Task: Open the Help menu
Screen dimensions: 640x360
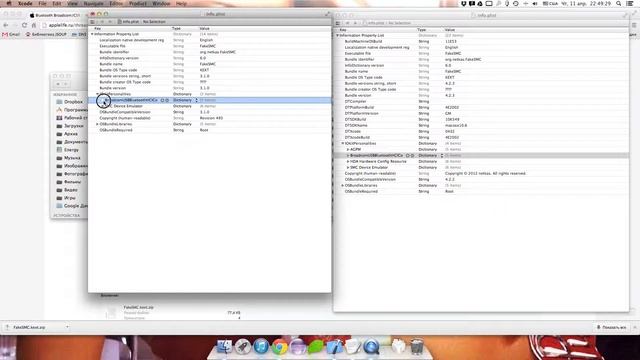Action: coord(181,3)
